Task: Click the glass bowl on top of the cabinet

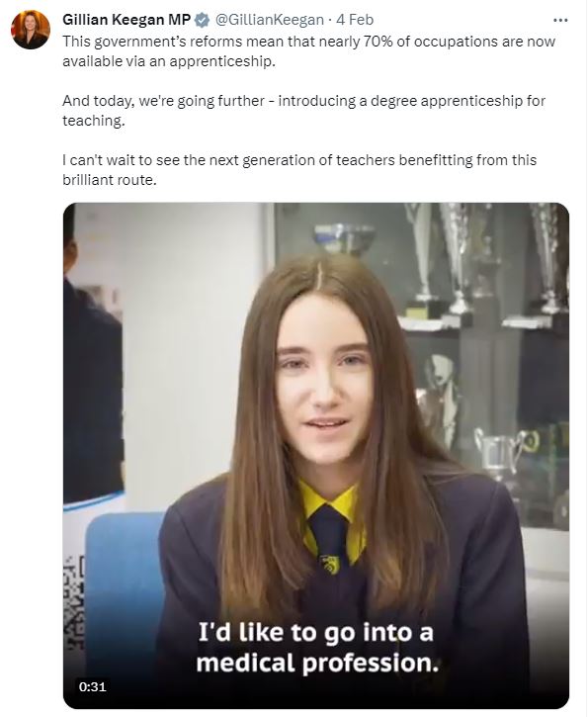Action: (x=345, y=238)
